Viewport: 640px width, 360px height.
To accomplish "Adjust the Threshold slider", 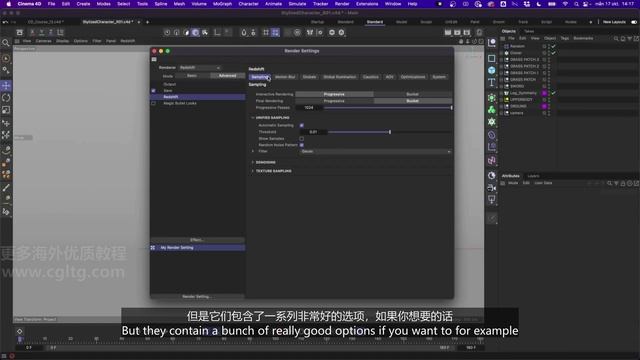I will click(390, 132).
